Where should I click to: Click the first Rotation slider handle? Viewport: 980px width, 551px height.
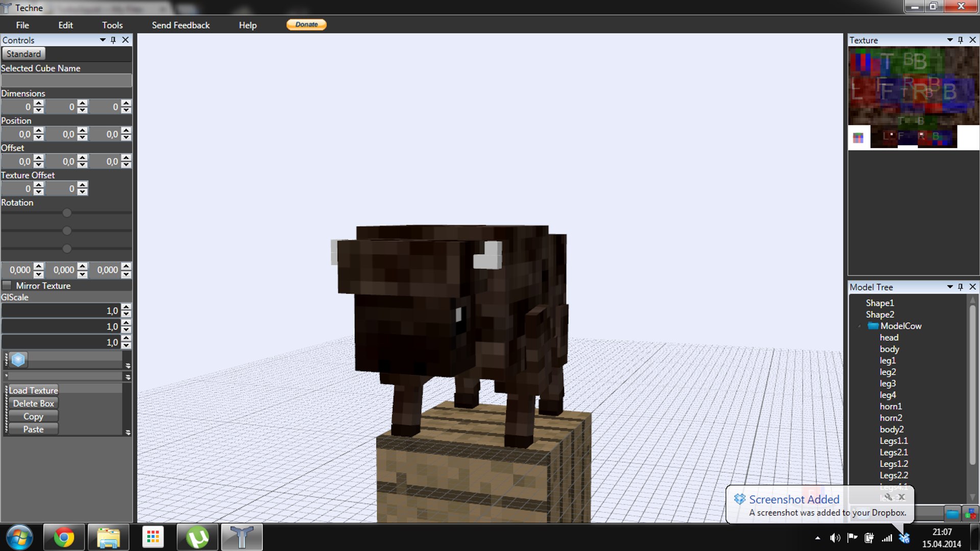click(x=66, y=213)
